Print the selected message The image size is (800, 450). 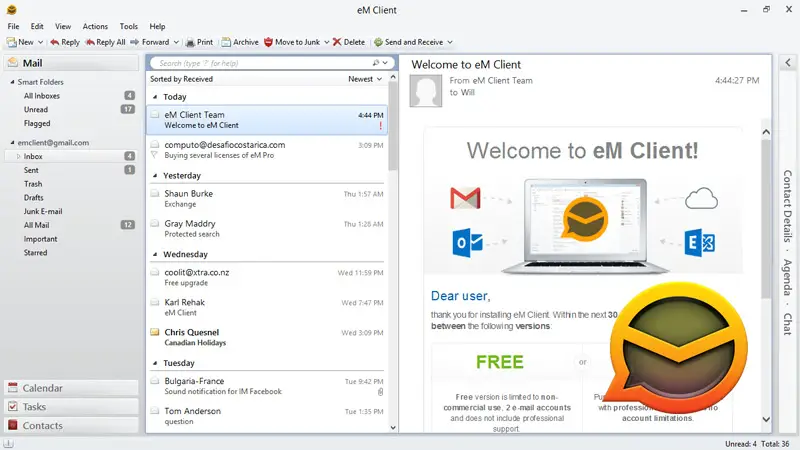(x=199, y=42)
